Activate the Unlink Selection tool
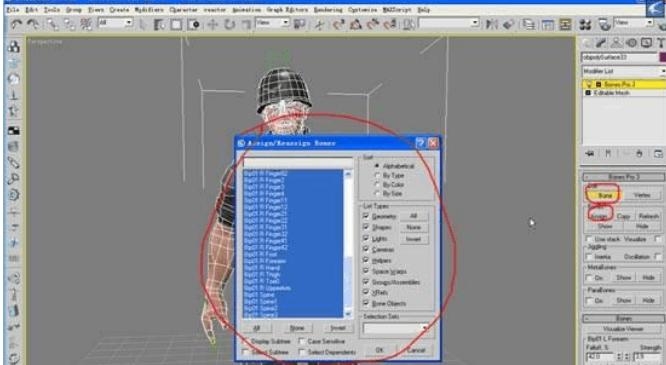The height and width of the screenshot is (365, 666). (x=69, y=24)
